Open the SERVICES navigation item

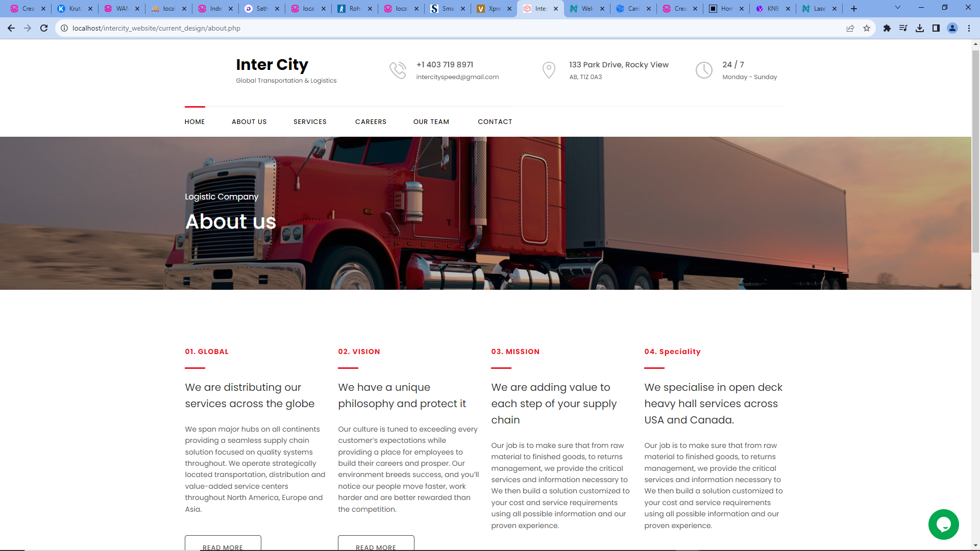310,121
